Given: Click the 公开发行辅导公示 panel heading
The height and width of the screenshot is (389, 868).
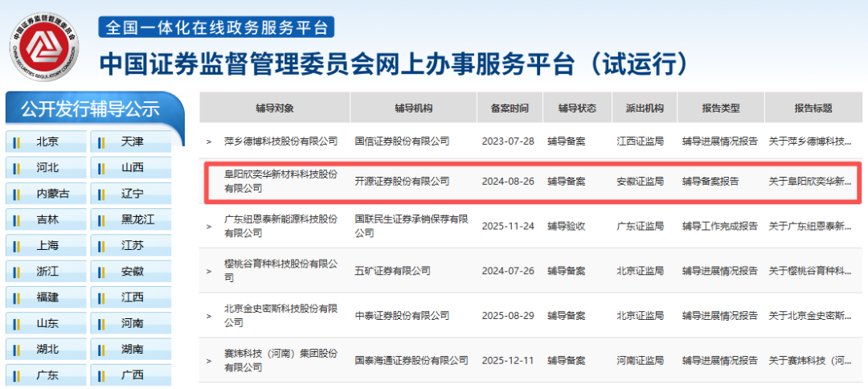Looking at the screenshot, I should pos(90,109).
